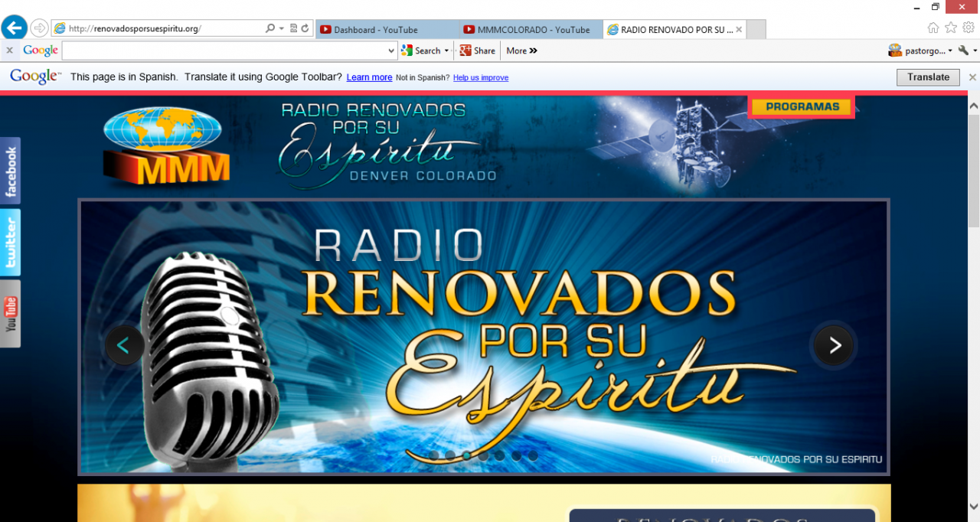
Task: Click the page scrollbar up arrow
Action: coord(974,105)
